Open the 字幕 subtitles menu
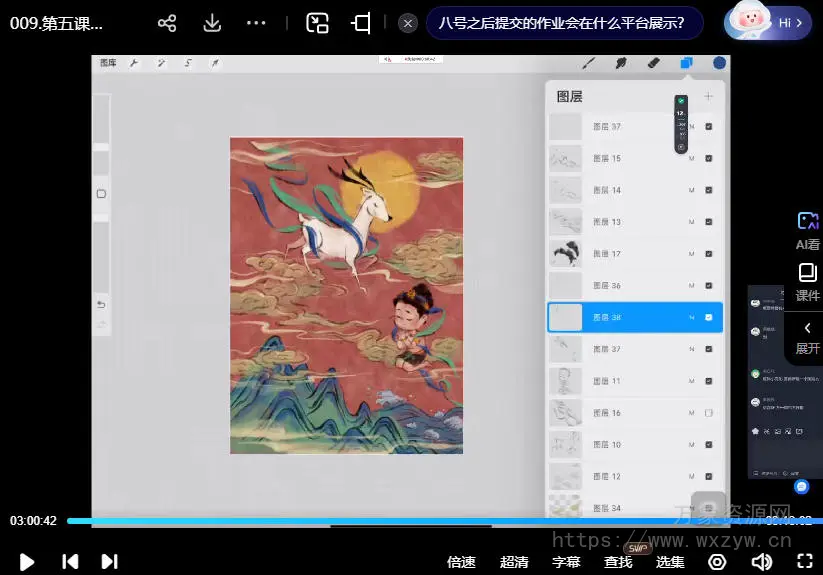The height and width of the screenshot is (575, 823). 566,562
